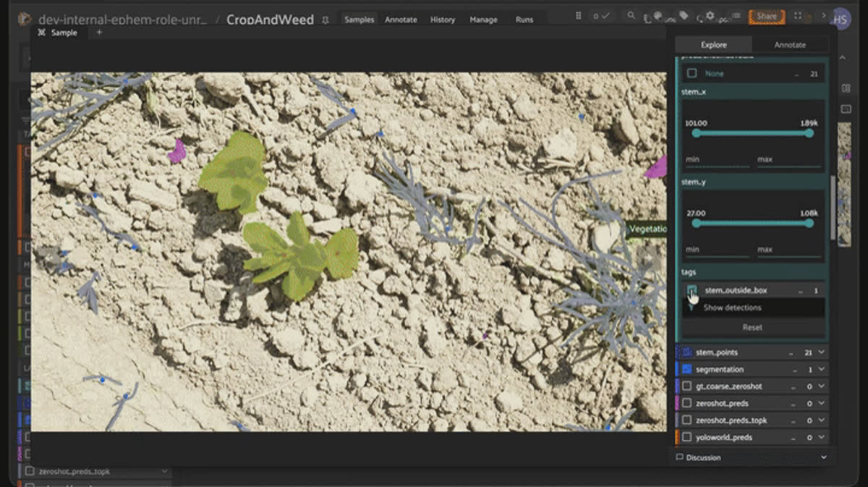Click the FiftyOne logo icon
Viewport: 868px width, 487px height.
[24, 19]
